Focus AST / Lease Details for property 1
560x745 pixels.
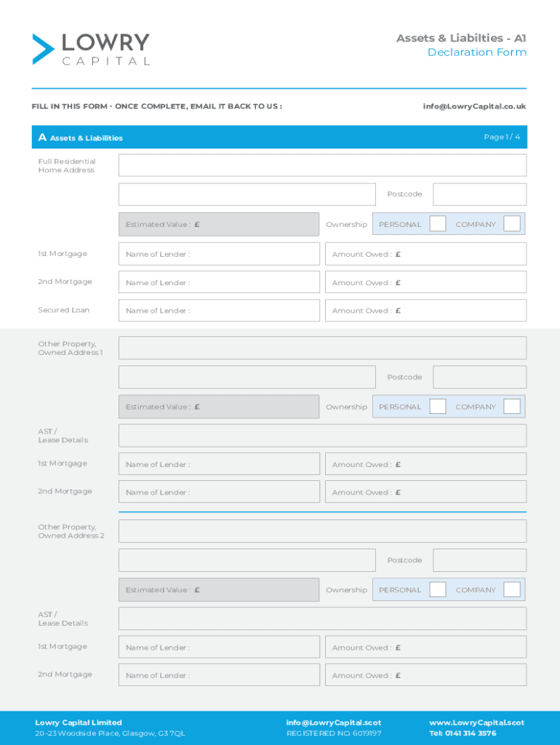point(322,436)
